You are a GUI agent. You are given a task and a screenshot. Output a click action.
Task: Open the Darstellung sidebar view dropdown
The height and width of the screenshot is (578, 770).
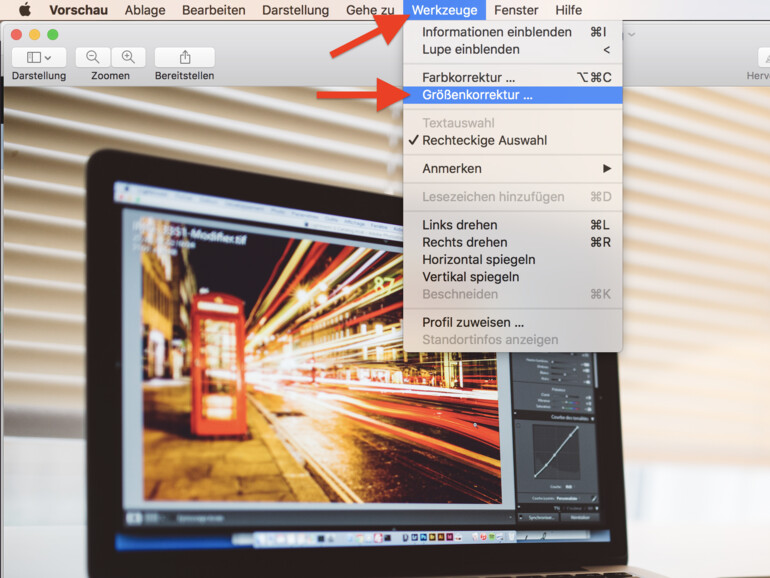(39, 57)
